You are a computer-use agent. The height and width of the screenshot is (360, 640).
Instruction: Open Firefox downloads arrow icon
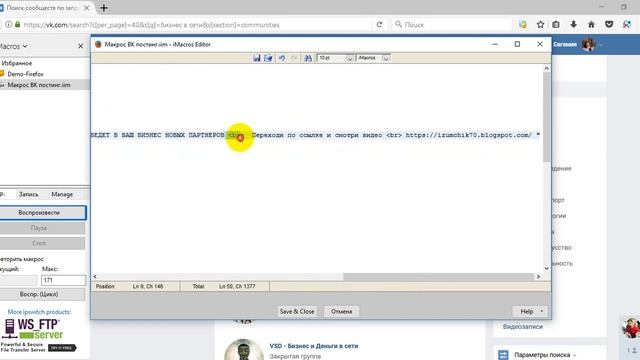click(x=573, y=24)
